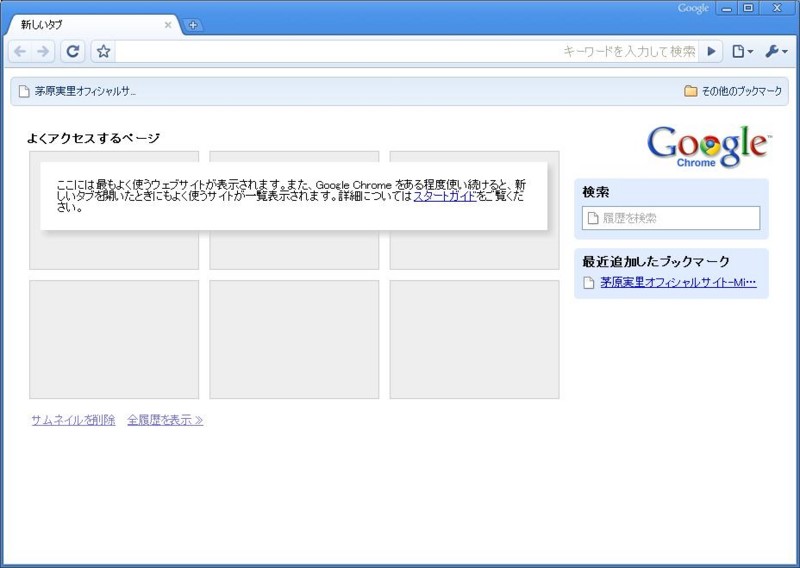Maximize the Chrome window
This screenshot has width=800, height=568.
[748, 8]
